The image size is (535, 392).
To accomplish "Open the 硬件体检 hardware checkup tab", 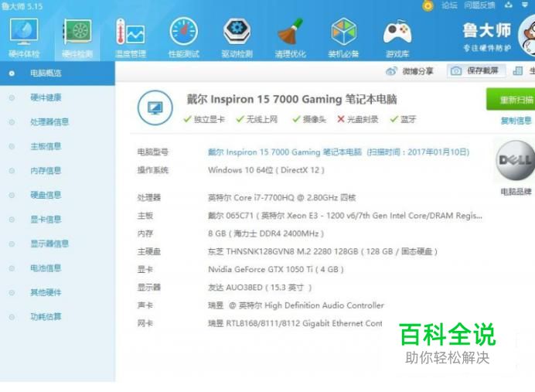I will [x=24, y=38].
